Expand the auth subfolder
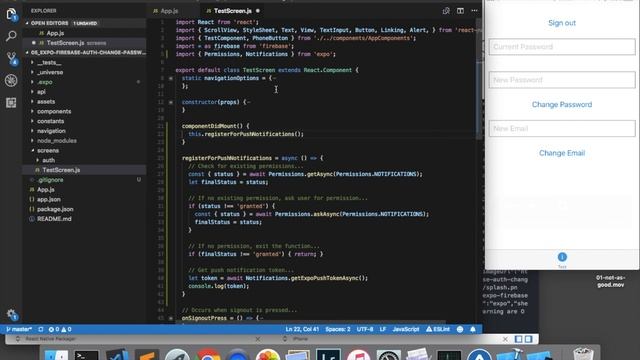Screen dimensions: 640x360 pos(48,160)
